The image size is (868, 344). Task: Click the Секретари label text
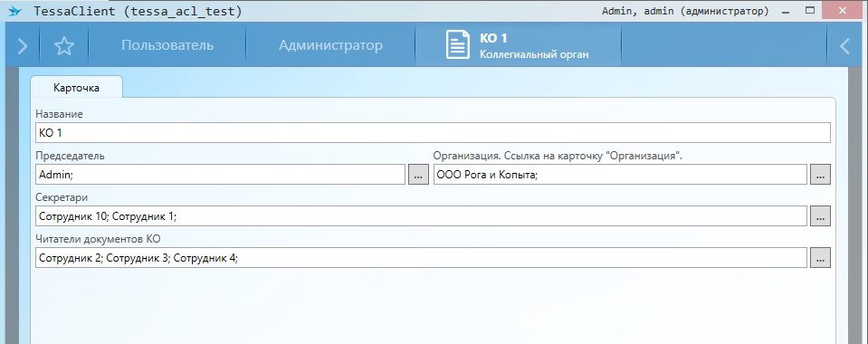62,197
